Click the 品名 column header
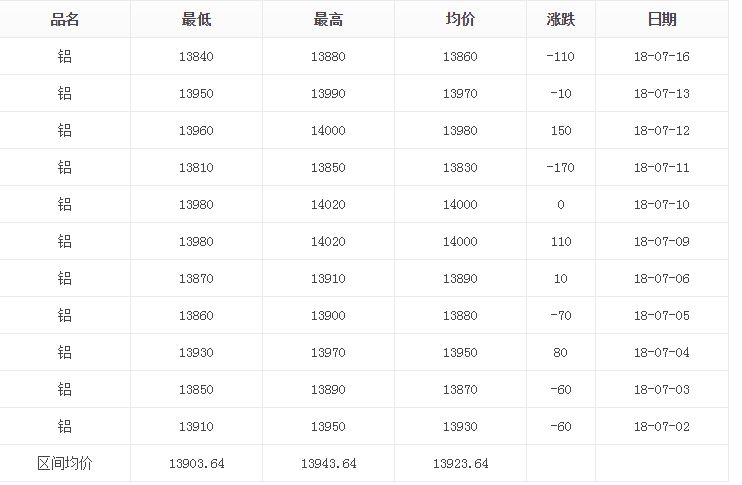Image resolution: width=742 pixels, height=485 pixels. 65,20
